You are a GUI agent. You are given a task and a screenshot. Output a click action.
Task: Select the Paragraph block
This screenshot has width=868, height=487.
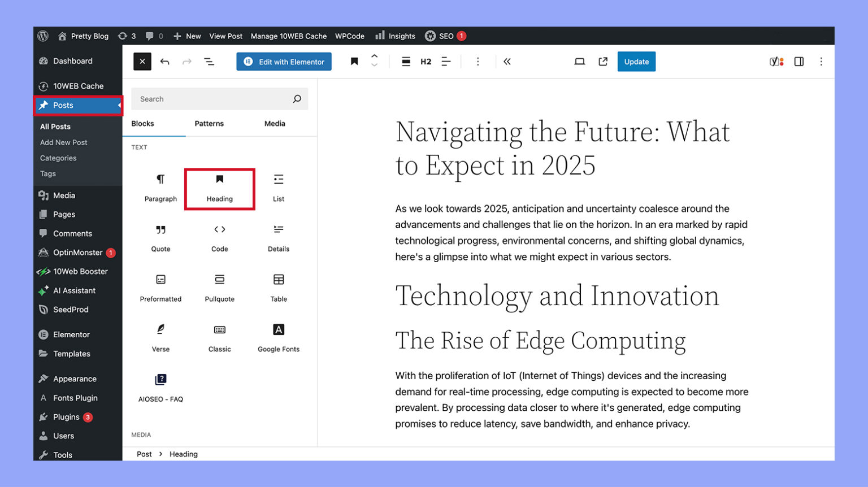pyautogui.click(x=160, y=188)
